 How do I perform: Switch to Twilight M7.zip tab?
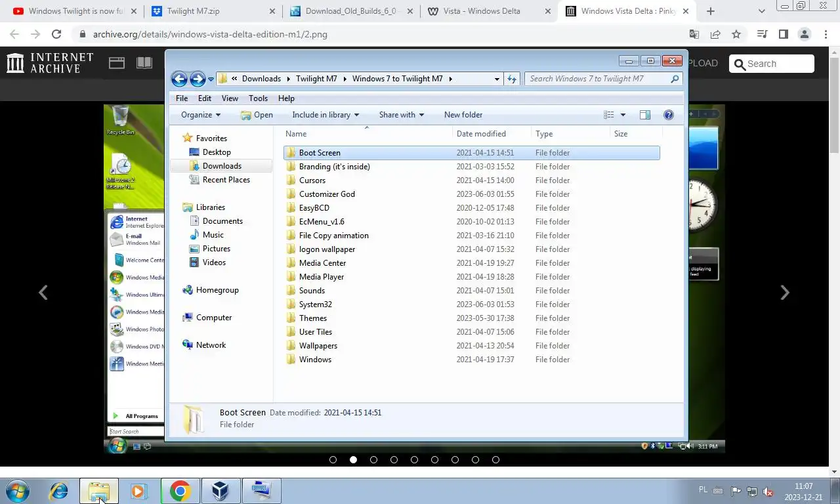click(213, 11)
